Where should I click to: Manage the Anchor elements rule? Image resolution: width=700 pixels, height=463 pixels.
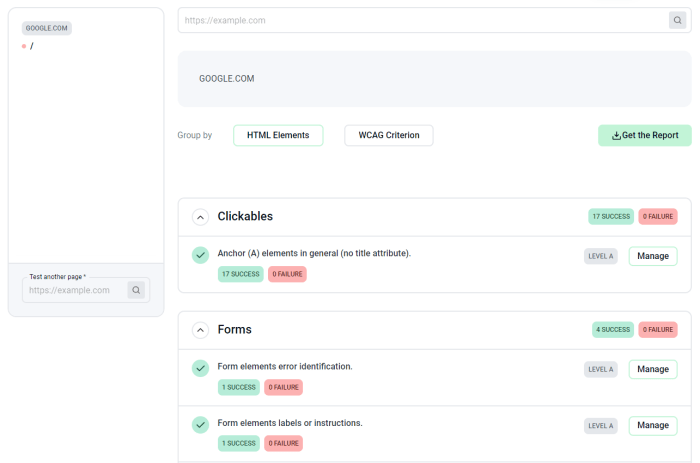pyautogui.click(x=652, y=256)
